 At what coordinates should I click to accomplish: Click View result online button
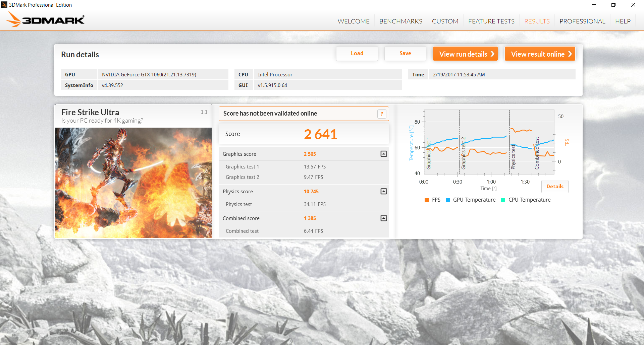(x=540, y=54)
